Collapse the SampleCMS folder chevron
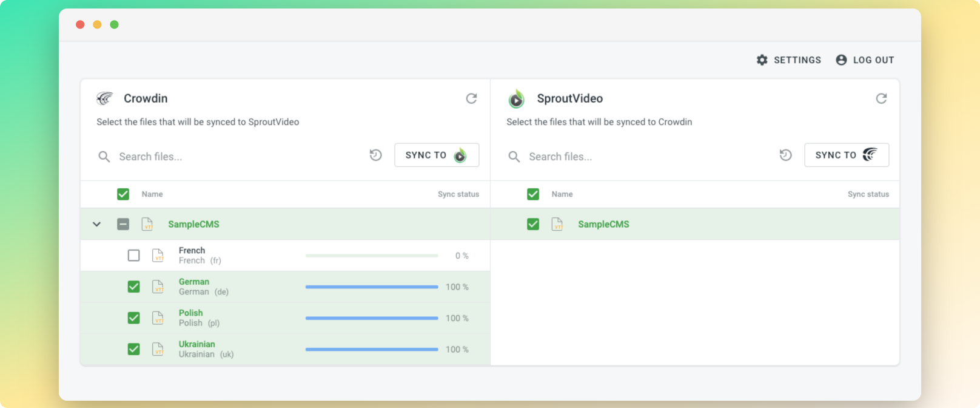Viewport: 980px width, 408px height. (x=96, y=224)
